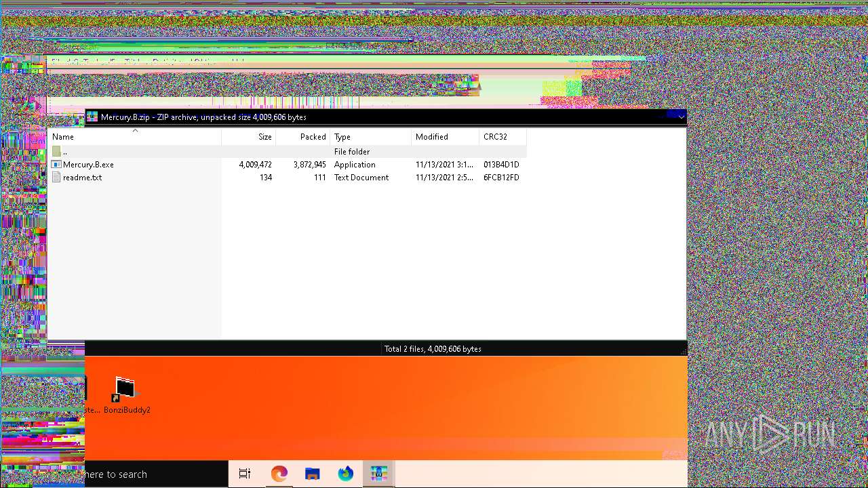Image resolution: width=868 pixels, height=488 pixels.
Task: Click readme.txt modified date cell
Action: click(x=445, y=178)
